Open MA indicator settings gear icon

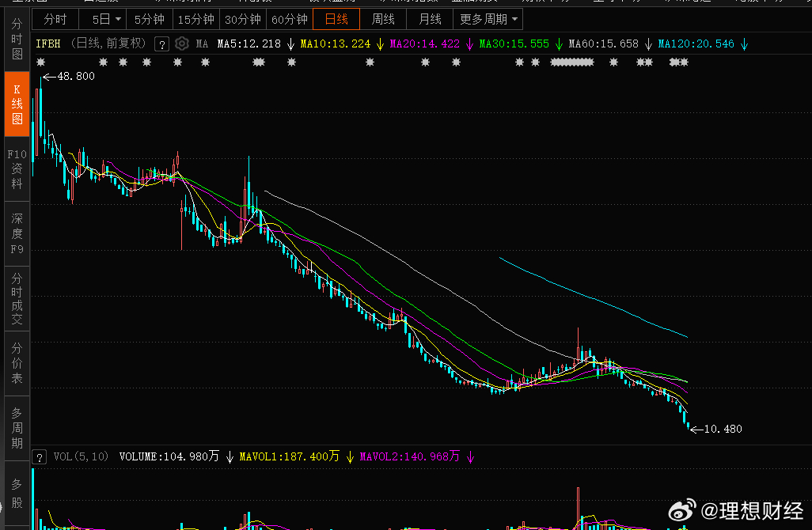(182, 44)
